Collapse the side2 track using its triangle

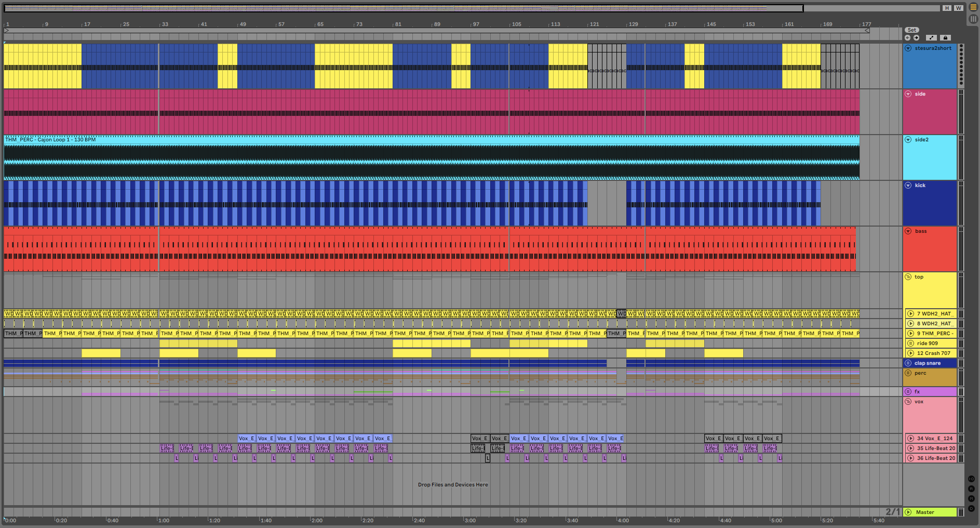tap(908, 140)
